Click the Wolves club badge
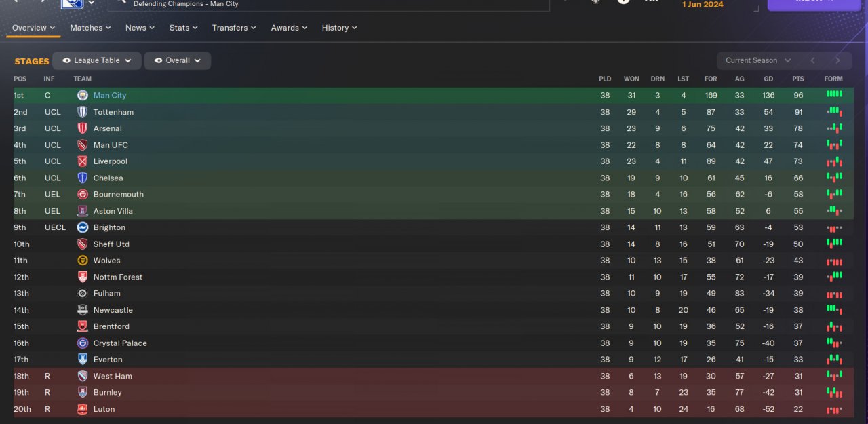The image size is (868, 424). (x=83, y=261)
